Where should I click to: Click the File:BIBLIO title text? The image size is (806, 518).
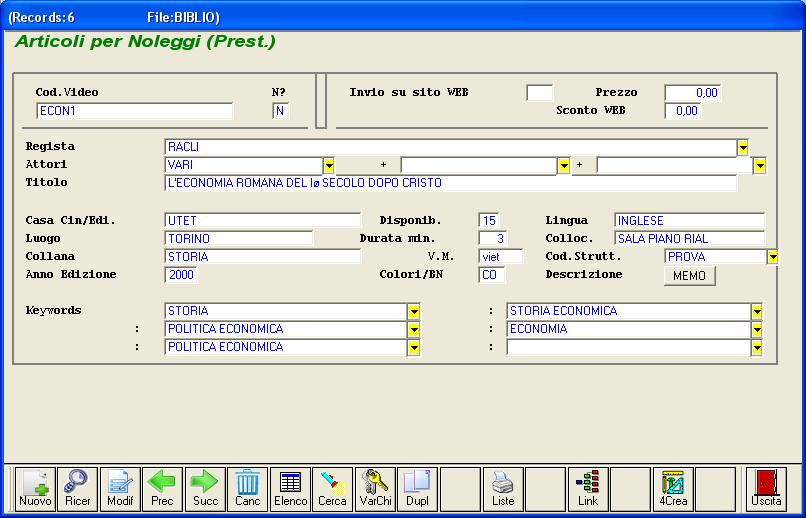tap(183, 17)
